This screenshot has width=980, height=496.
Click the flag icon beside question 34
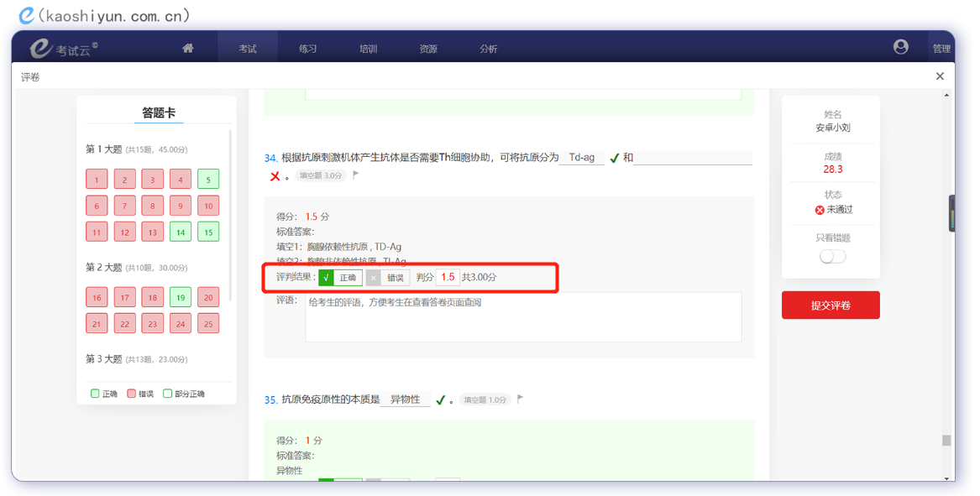click(356, 175)
